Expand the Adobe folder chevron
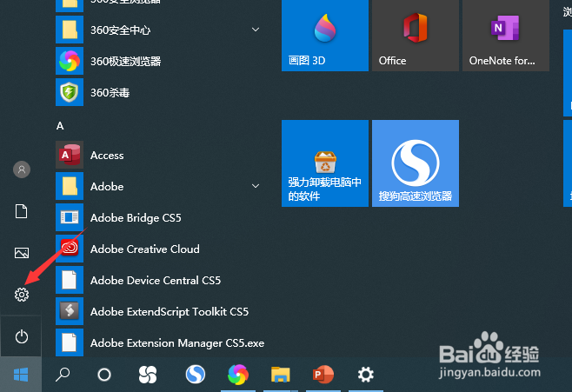The height and width of the screenshot is (392, 572). (x=256, y=186)
